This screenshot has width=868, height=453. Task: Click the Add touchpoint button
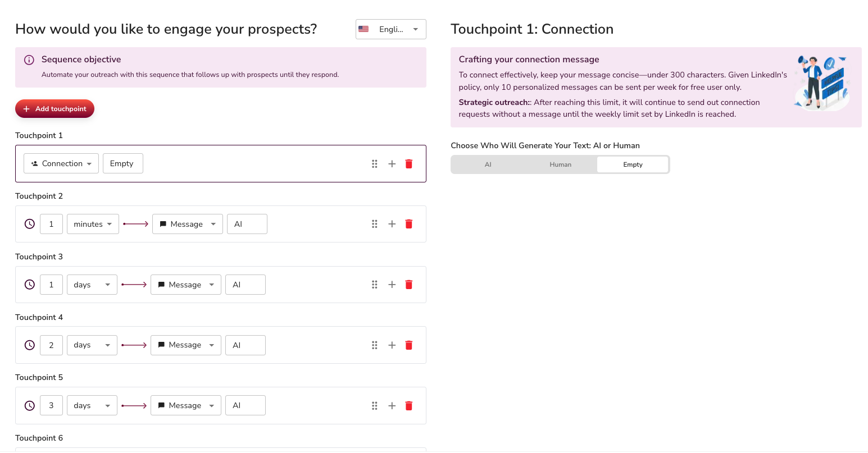(54, 109)
